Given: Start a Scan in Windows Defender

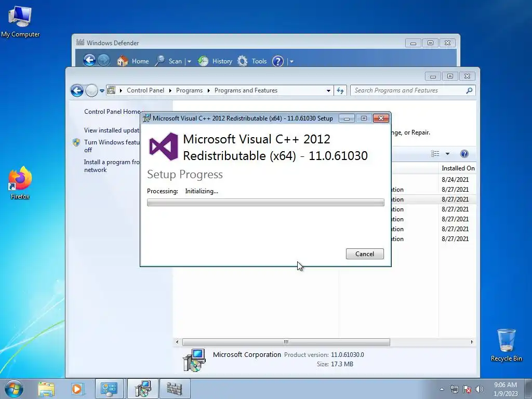Looking at the screenshot, I should (x=175, y=61).
